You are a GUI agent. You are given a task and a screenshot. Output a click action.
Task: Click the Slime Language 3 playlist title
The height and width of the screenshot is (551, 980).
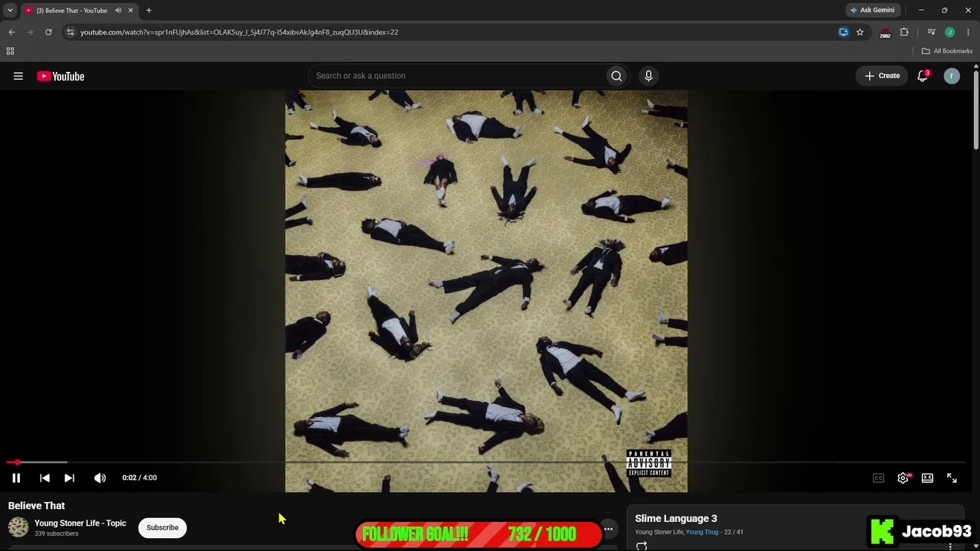[676, 518]
